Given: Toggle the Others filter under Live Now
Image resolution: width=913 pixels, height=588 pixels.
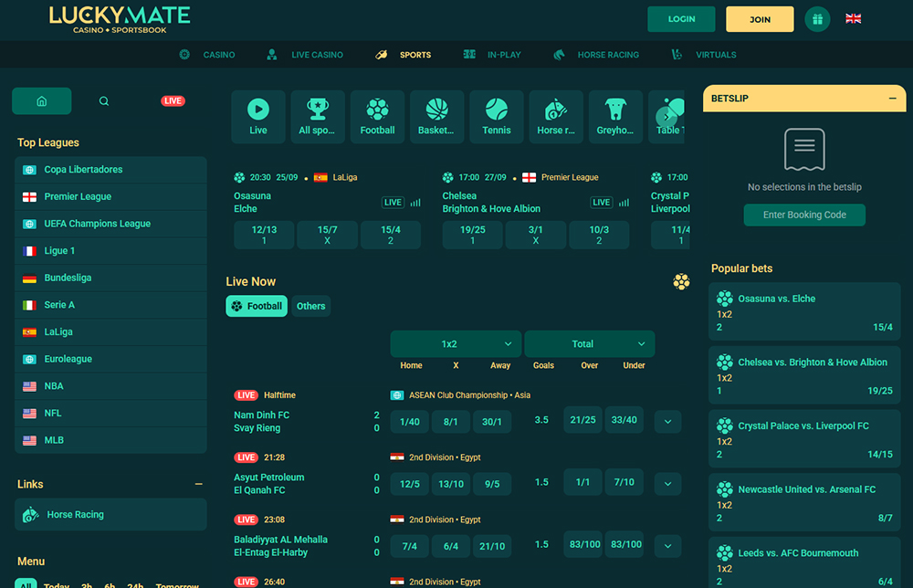Looking at the screenshot, I should pos(310,306).
